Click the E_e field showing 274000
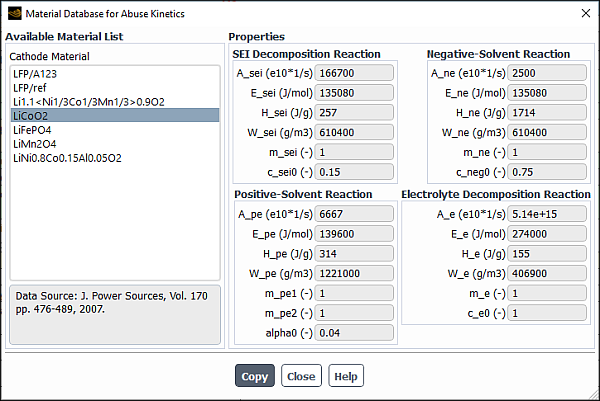The image size is (600, 401). click(x=547, y=234)
